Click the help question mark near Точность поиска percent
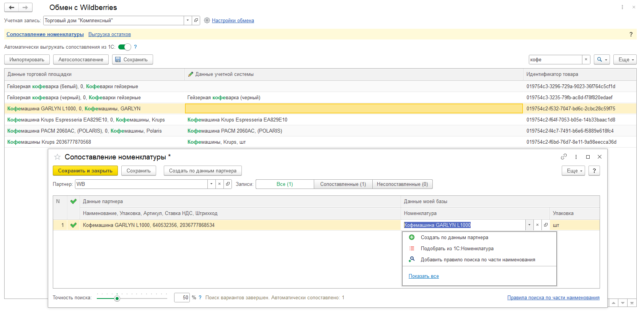The width and height of the screenshot is (644, 315). (200, 297)
